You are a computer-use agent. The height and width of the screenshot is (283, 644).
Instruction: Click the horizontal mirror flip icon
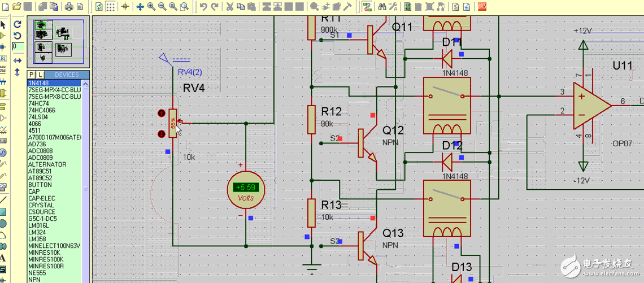18,60
